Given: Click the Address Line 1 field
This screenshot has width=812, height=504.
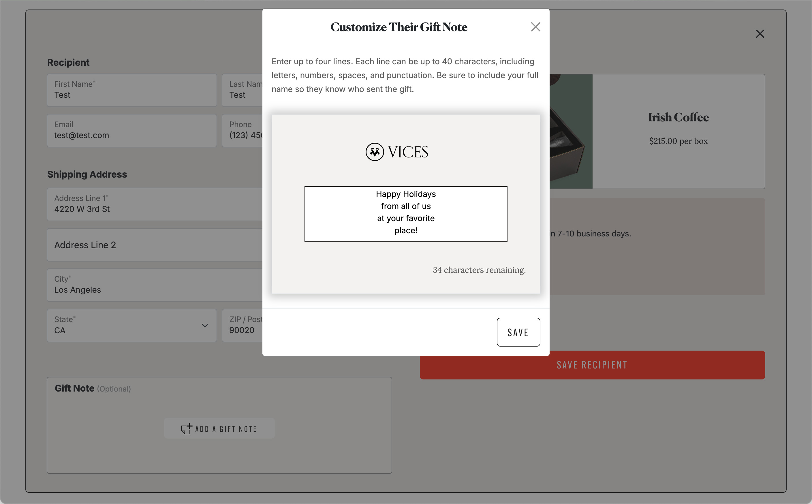Looking at the screenshot, I should click(x=155, y=204).
